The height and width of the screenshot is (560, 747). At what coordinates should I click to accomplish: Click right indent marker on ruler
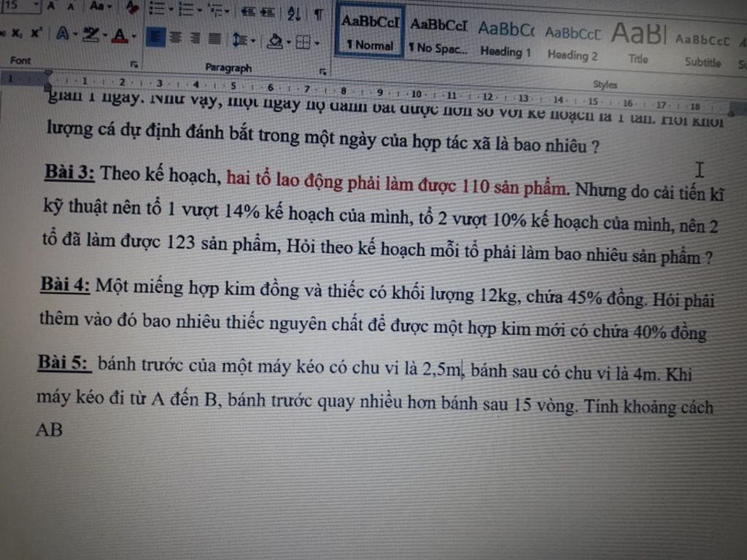point(731,113)
